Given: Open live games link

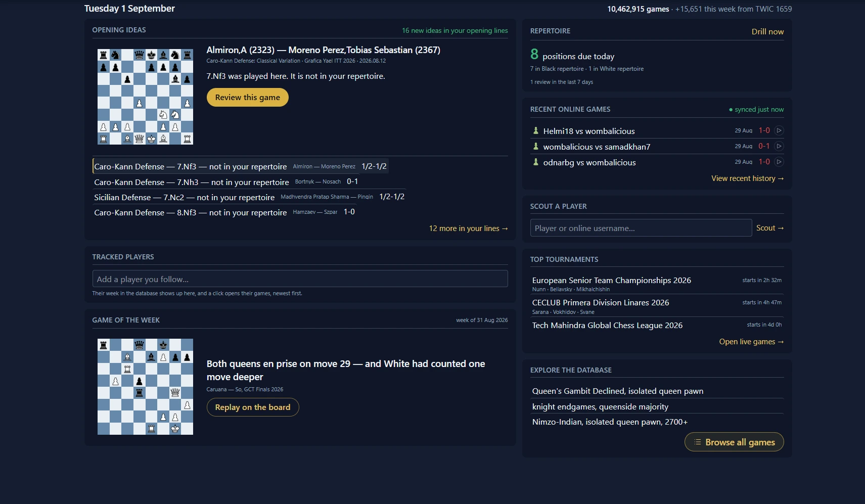Looking at the screenshot, I should (751, 342).
